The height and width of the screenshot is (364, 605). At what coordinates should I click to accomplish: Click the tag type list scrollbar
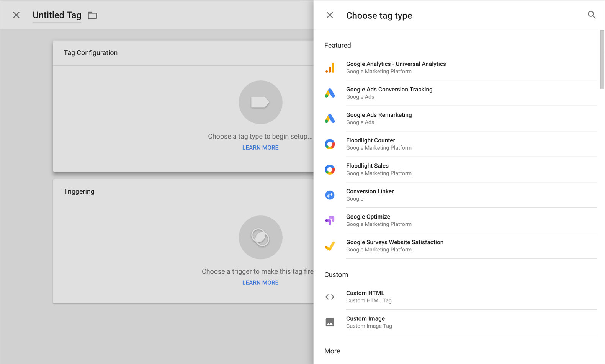coord(602,59)
